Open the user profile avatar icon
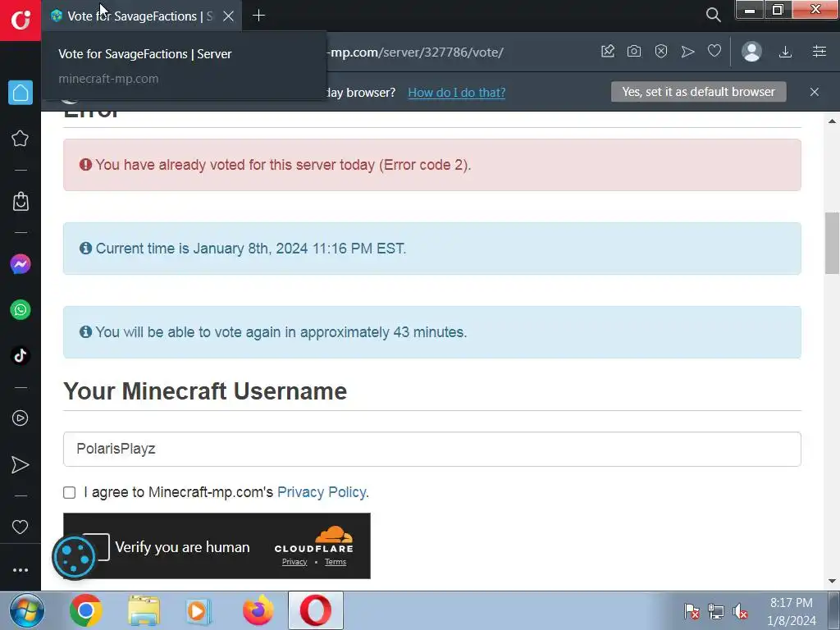Screen dimensions: 840x630 [751, 52]
